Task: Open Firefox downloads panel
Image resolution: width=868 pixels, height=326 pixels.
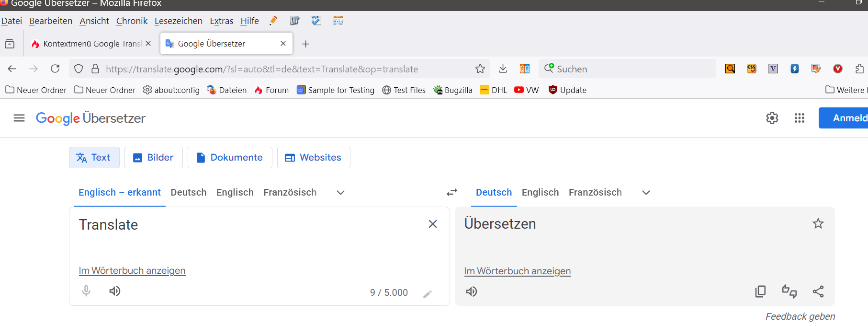Action: pyautogui.click(x=503, y=69)
